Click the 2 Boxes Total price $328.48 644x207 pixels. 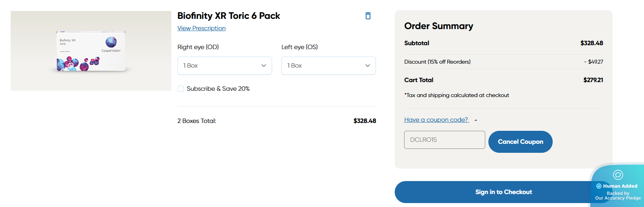(x=365, y=121)
